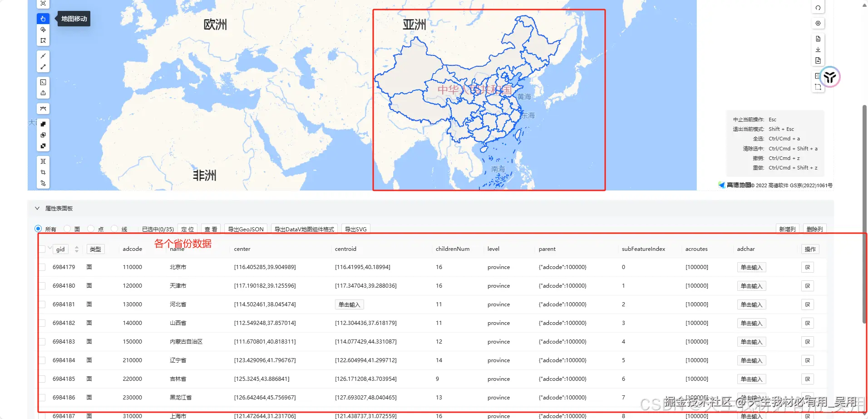This screenshot has width=868, height=419.
Task: Click the 定位 button above the table
Action: point(187,229)
